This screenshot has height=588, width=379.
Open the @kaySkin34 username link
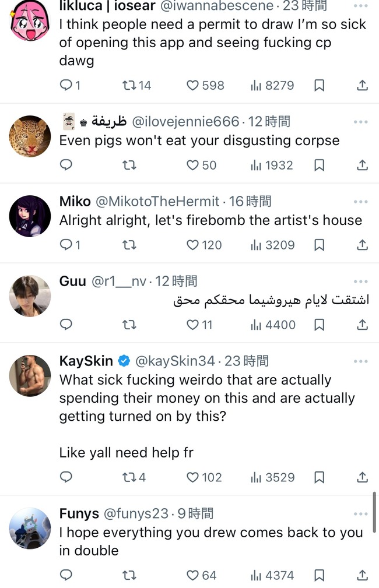[x=175, y=361]
